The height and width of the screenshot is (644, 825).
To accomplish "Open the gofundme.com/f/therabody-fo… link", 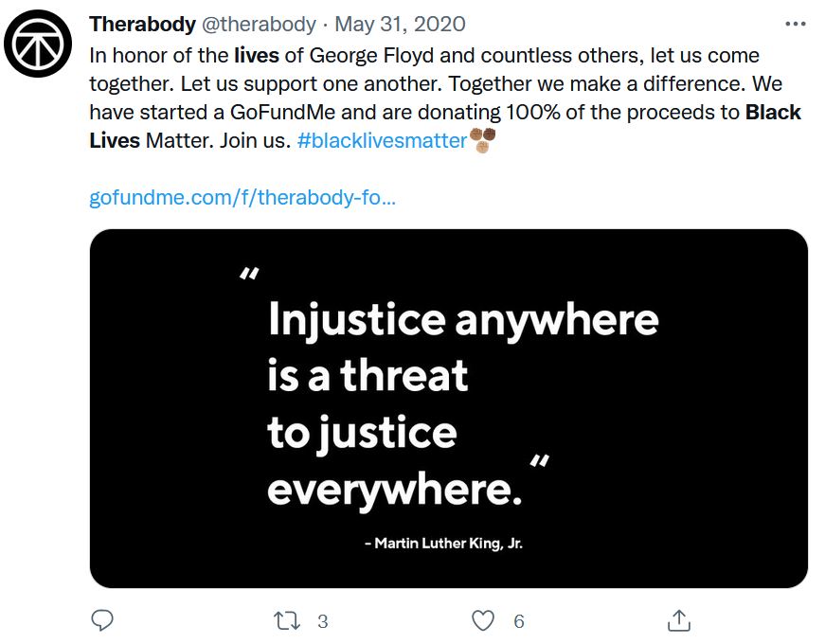I will pos(242,198).
